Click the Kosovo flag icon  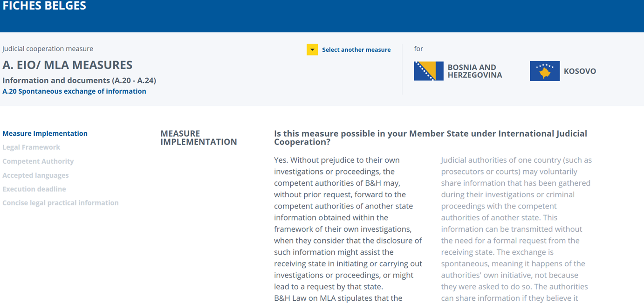(544, 71)
